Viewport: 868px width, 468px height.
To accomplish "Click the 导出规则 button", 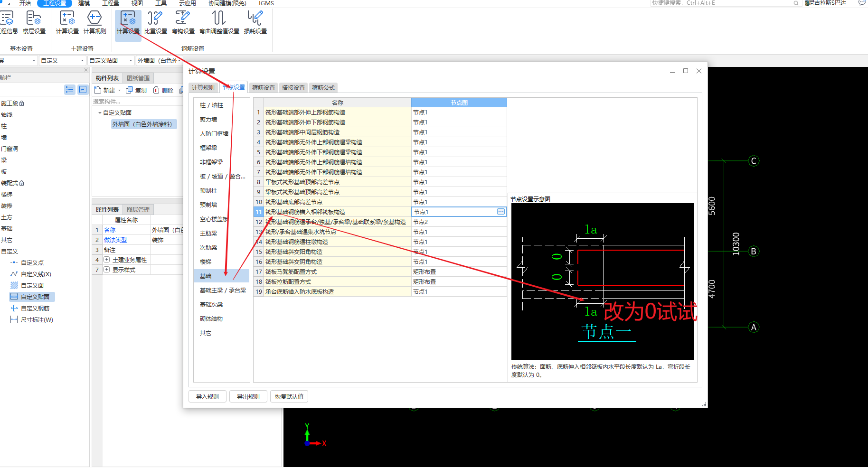I will pos(248,396).
